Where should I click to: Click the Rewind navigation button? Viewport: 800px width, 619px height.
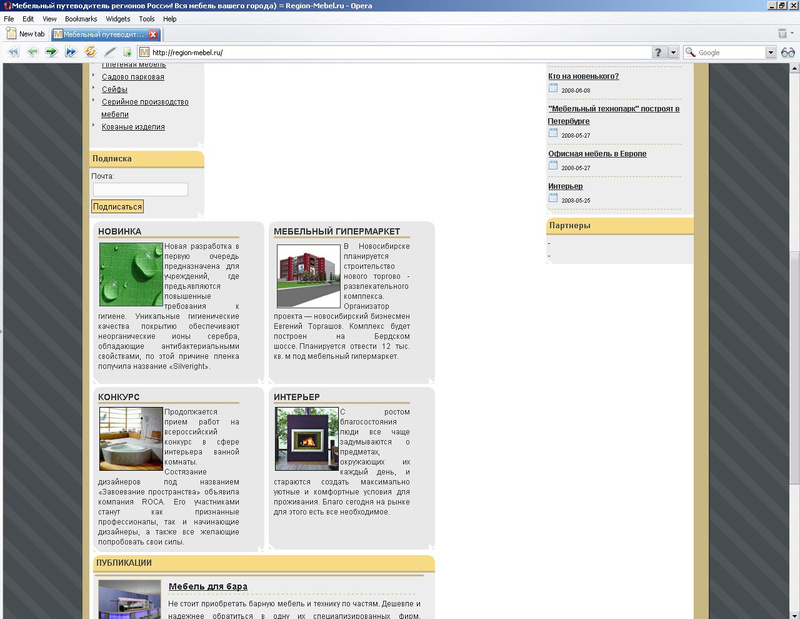(x=13, y=52)
